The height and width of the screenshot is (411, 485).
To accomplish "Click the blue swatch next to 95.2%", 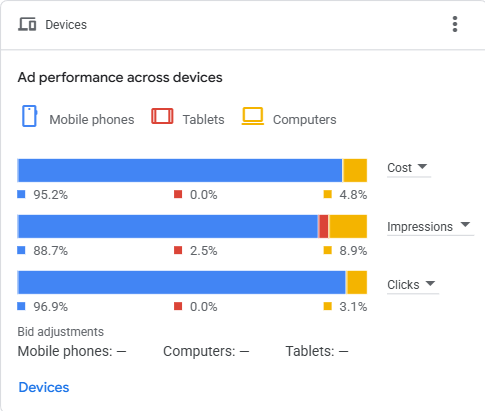I will pos(21,194).
